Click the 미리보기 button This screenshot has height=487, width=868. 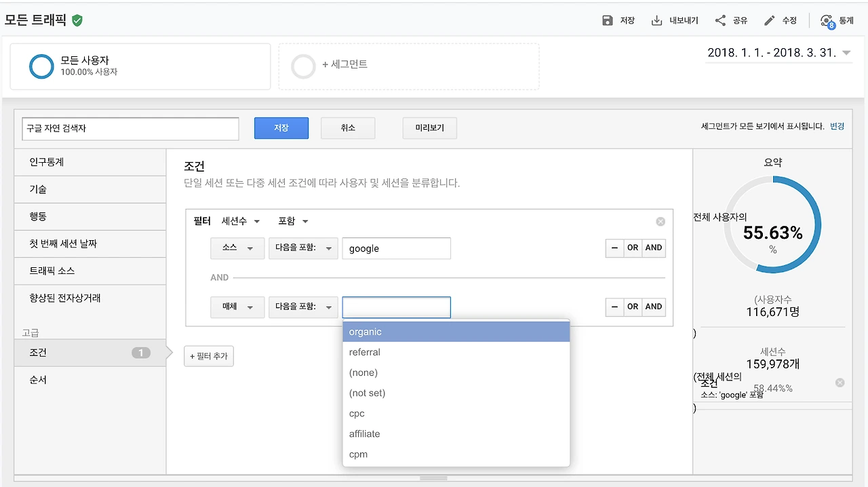[429, 128]
